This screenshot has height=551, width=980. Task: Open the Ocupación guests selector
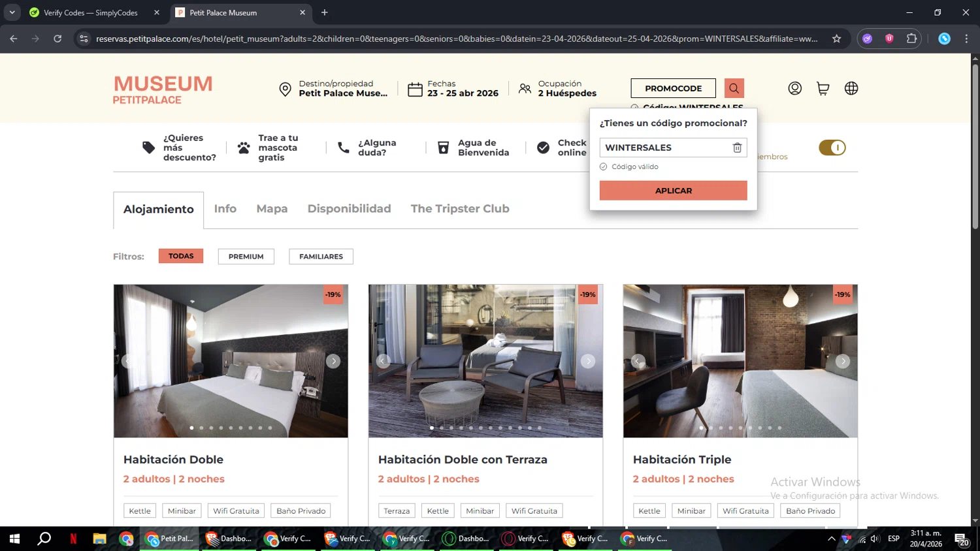click(x=557, y=88)
